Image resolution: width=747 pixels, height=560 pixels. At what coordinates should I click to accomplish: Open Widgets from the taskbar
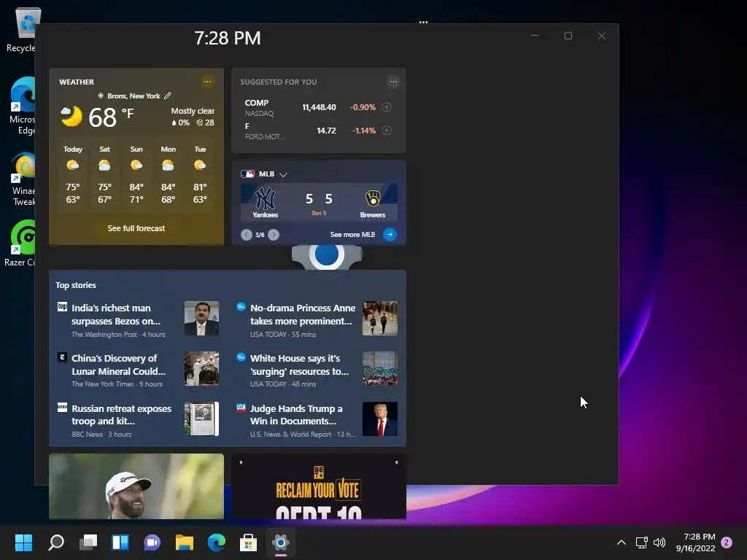(x=120, y=542)
